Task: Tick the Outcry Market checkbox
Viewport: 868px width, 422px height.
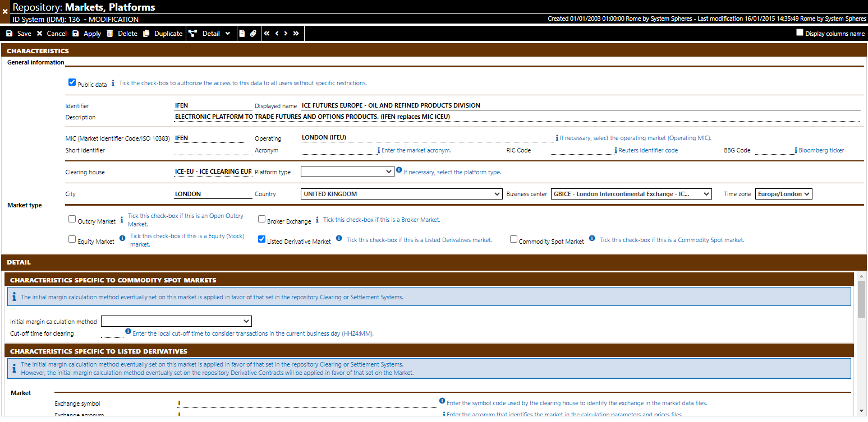Action: [x=72, y=219]
